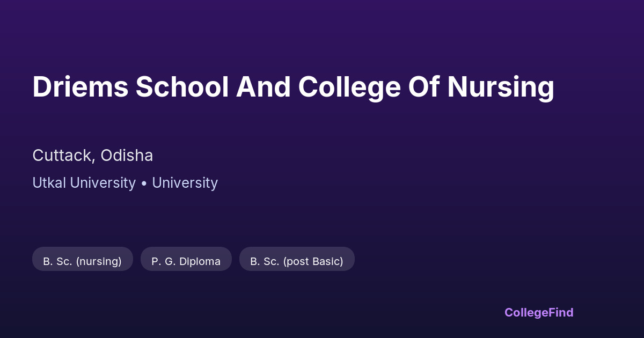This screenshot has width=644, height=338.
Task: Click the (post Basic) text in the last chip
Action: point(313,261)
